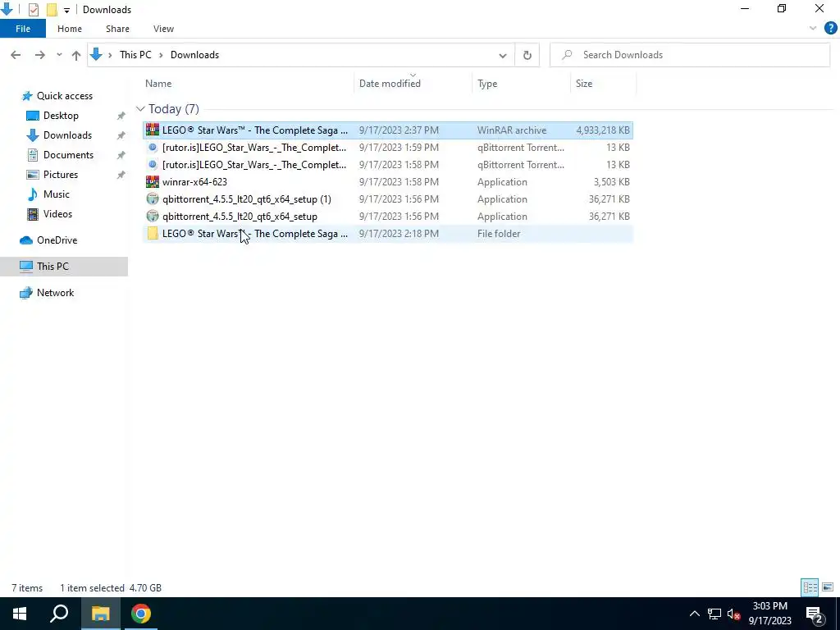840x630 pixels.
Task: Collapse the Today (7) group
Action: (140, 109)
